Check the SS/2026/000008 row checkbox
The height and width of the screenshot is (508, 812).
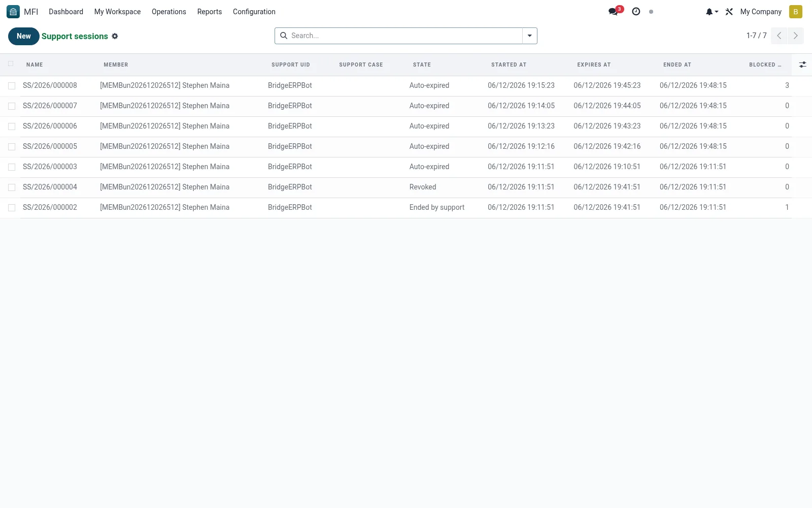(12, 86)
